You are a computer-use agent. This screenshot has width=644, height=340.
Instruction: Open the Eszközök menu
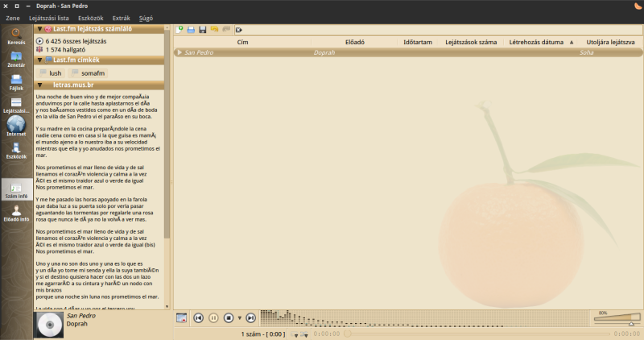91,18
